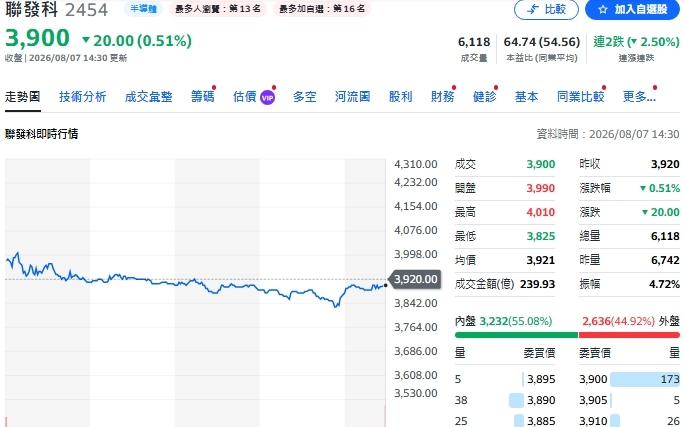This screenshot has height=427, width=685.
Task: Click the 最低 value 3,825
Action: click(540, 236)
